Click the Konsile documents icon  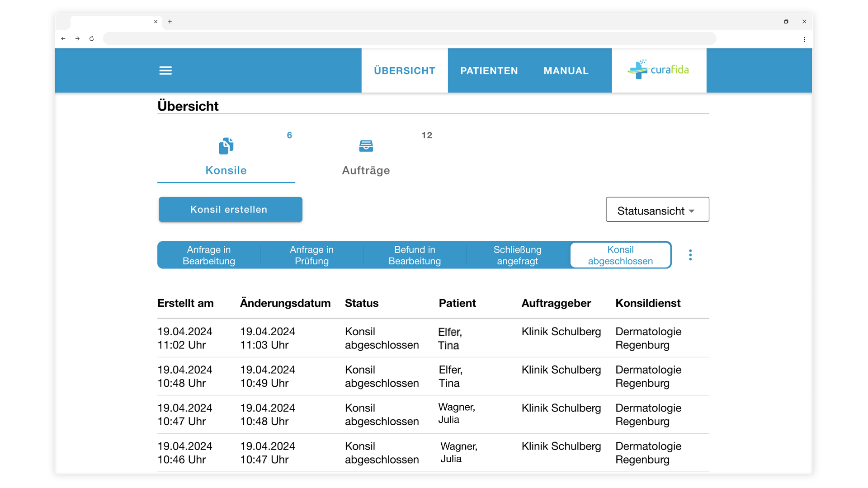(226, 146)
